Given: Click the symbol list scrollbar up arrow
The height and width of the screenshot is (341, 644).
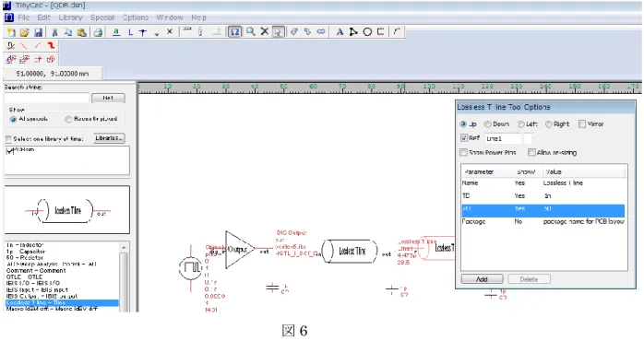Looking at the screenshot, I should pos(124,247).
